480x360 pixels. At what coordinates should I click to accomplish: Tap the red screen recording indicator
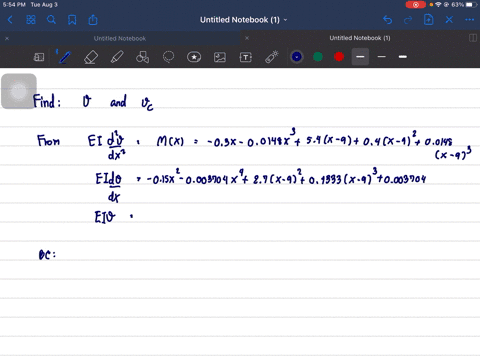tap(416, 5)
